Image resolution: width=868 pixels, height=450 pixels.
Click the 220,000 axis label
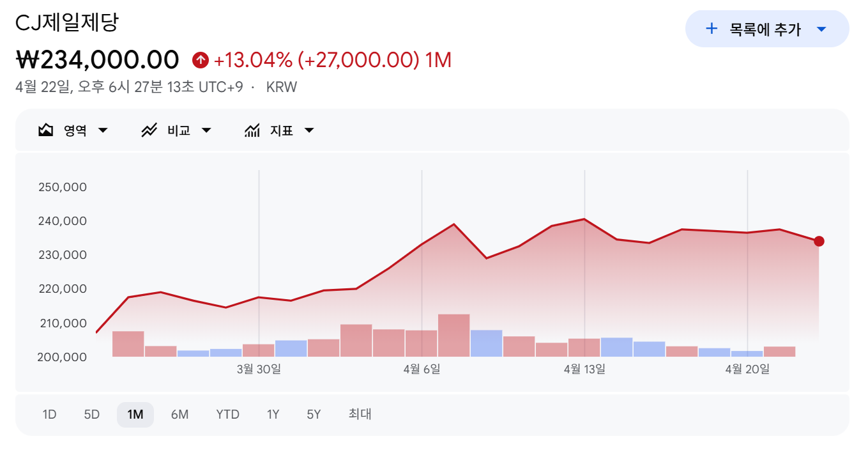63,289
